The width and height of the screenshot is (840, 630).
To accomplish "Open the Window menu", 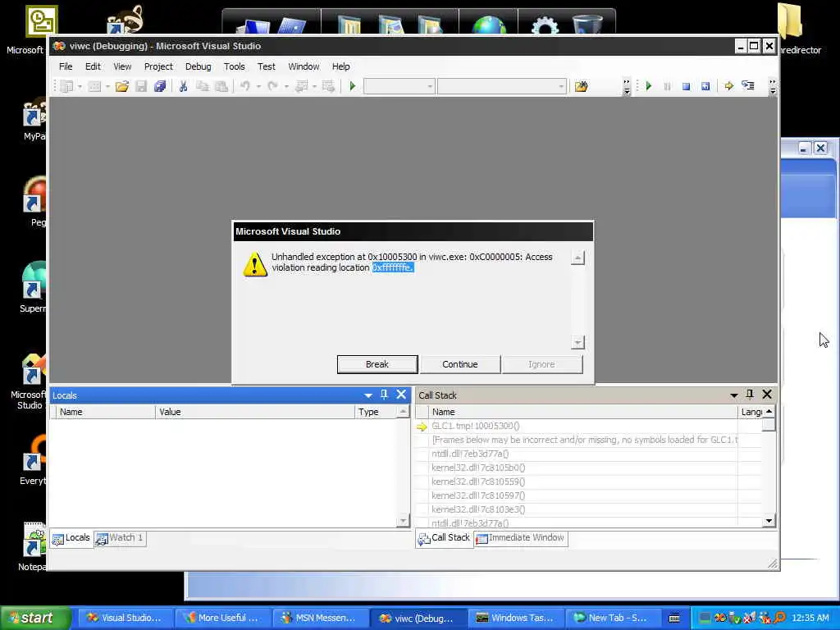I will (304, 66).
